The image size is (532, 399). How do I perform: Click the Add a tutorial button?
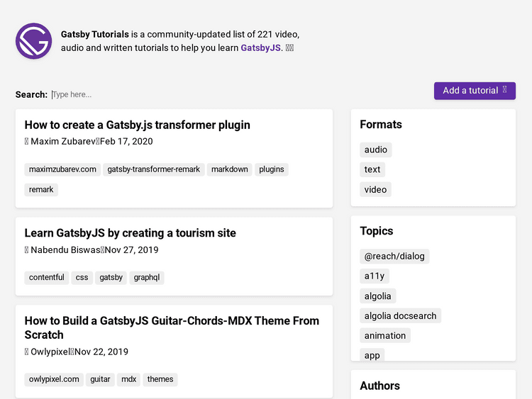(x=475, y=91)
